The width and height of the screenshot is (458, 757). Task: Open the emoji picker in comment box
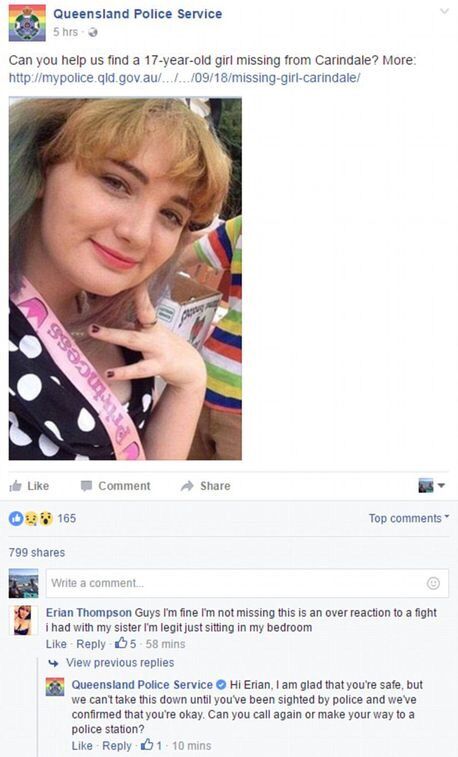(433, 583)
